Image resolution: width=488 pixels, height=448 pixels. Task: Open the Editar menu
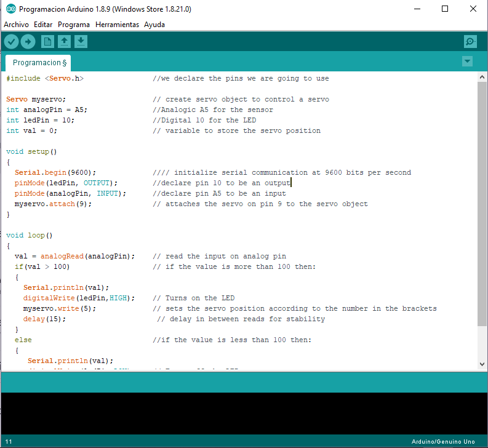43,25
